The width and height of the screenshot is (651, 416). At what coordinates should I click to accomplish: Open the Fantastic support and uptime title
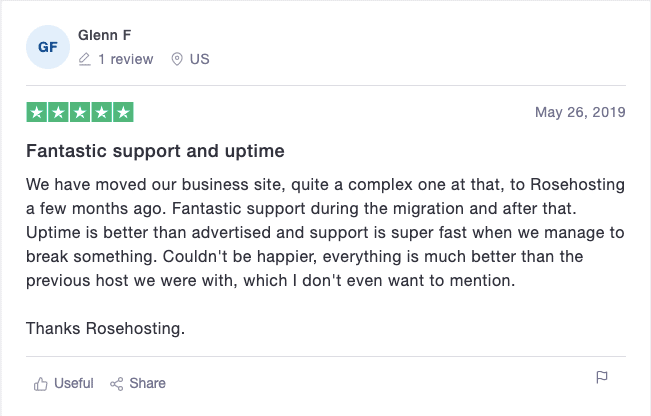[155, 151]
